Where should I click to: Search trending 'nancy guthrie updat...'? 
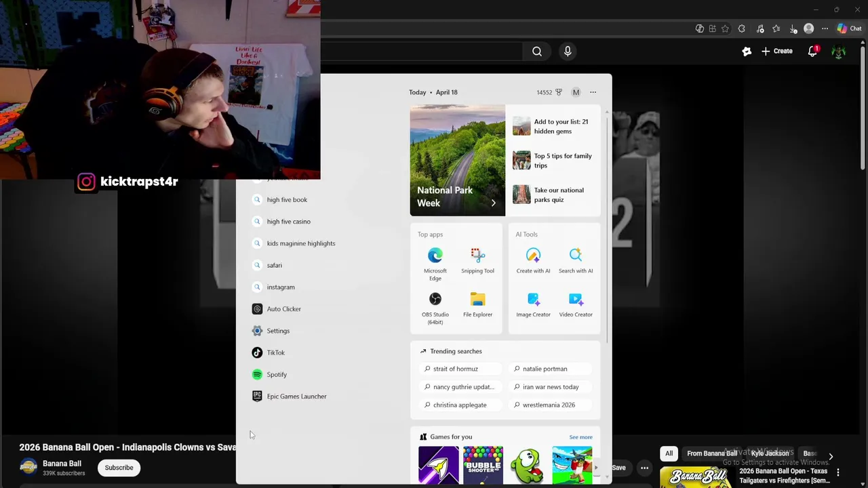click(460, 387)
